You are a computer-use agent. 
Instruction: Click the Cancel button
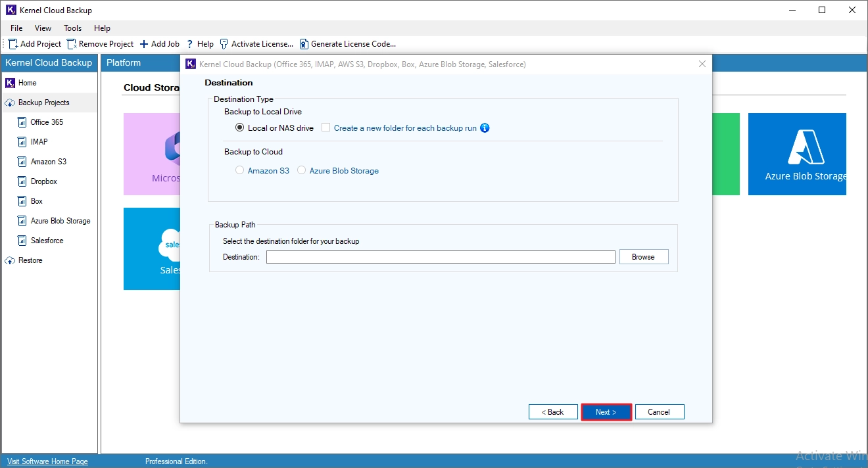[x=660, y=412]
